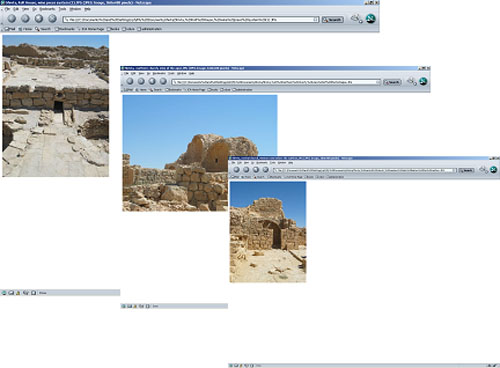This screenshot has height=368, width=500.
Task: Open Home shortcut on top-left window's personal toolbar
Action: (x=25, y=29)
